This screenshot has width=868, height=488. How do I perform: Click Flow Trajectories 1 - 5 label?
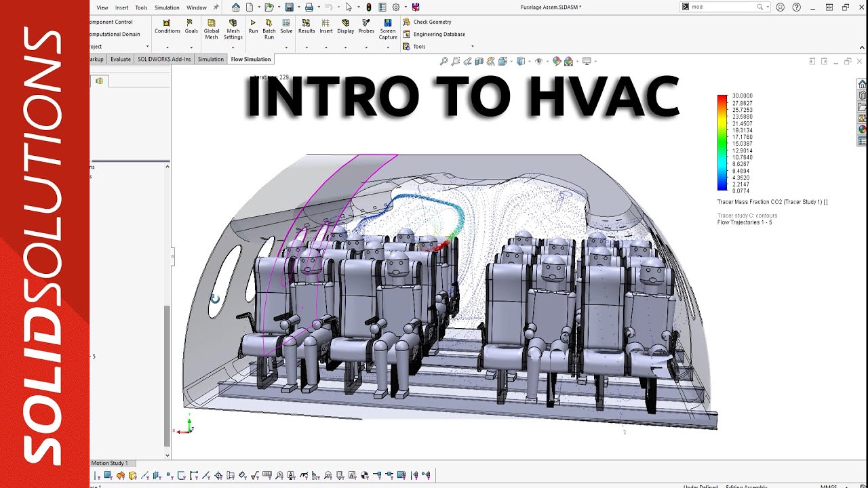coord(745,222)
